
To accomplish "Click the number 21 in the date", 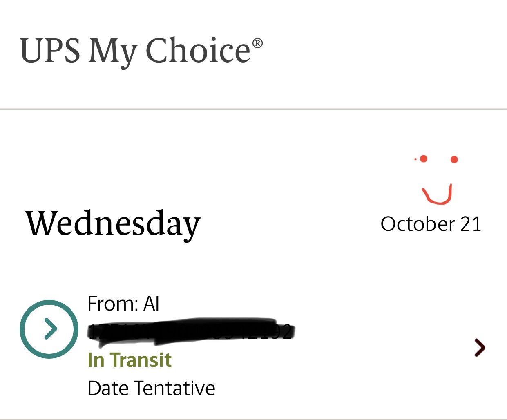I will pyautogui.click(x=471, y=224).
